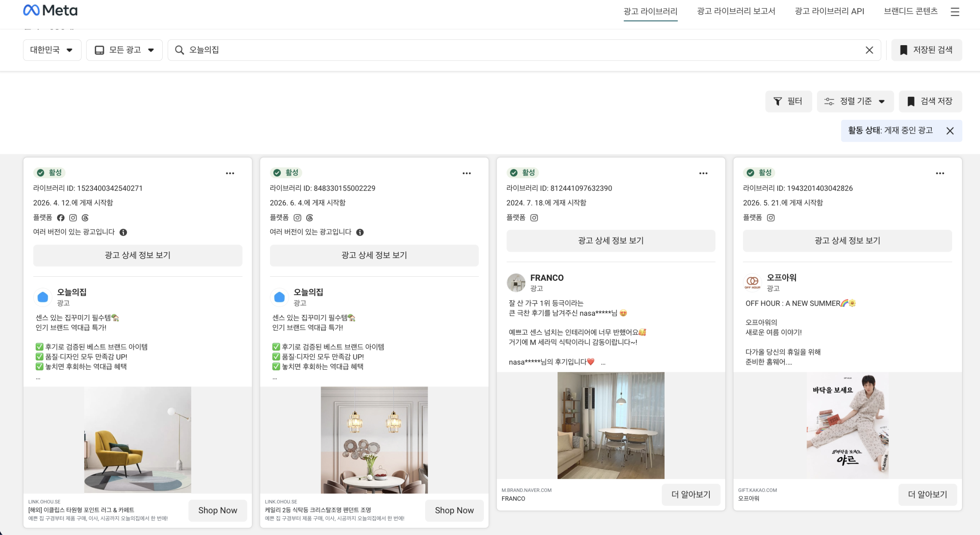The height and width of the screenshot is (535, 980).
Task: Open the 필터 filter button
Action: (789, 101)
